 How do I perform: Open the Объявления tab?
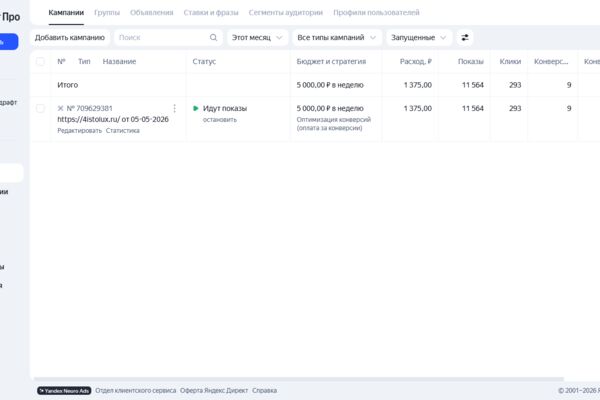(x=152, y=13)
